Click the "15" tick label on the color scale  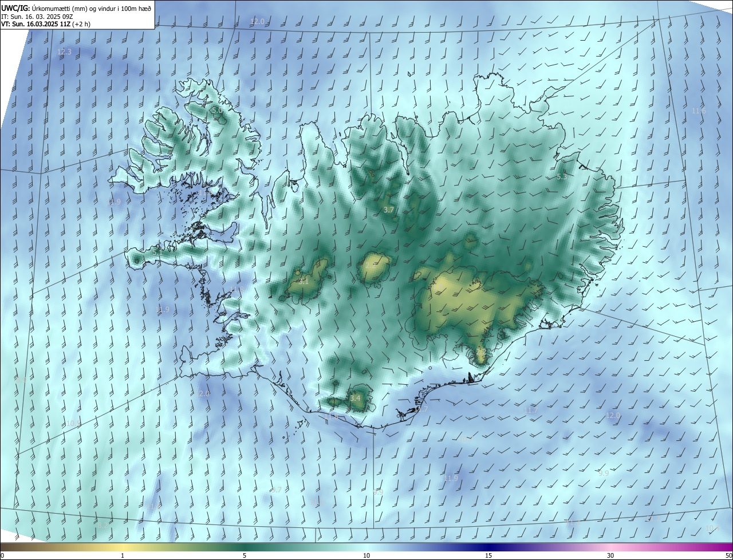pyautogui.click(x=488, y=555)
